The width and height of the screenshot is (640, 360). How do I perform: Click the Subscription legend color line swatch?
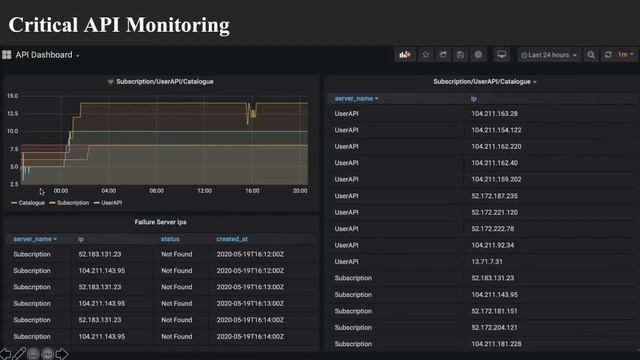tap(52, 203)
